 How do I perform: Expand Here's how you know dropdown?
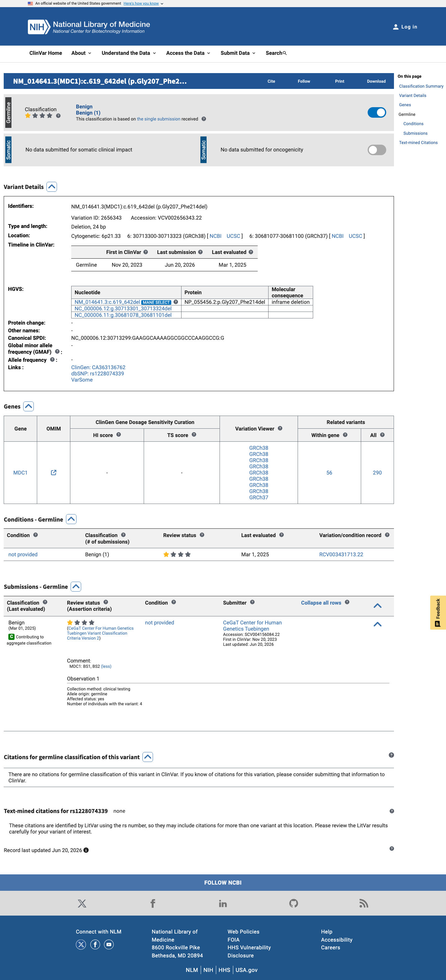pos(143,3)
